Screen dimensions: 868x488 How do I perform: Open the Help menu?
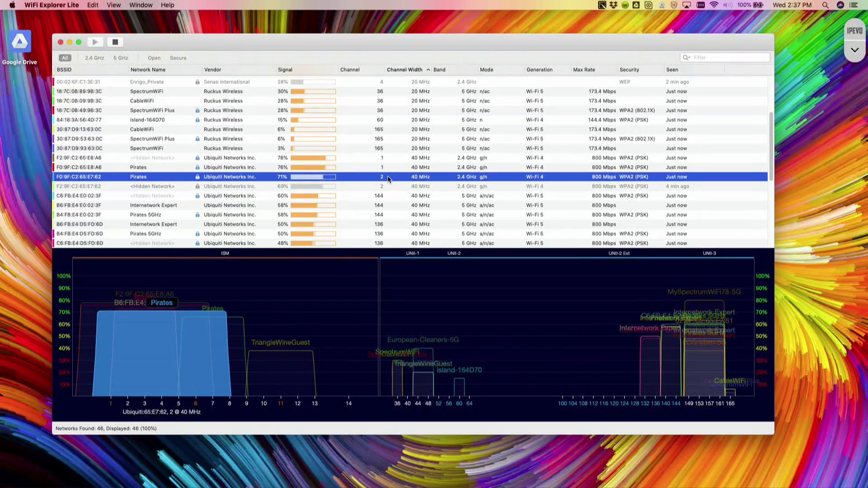pyautogui.click(x=167, y=5)
